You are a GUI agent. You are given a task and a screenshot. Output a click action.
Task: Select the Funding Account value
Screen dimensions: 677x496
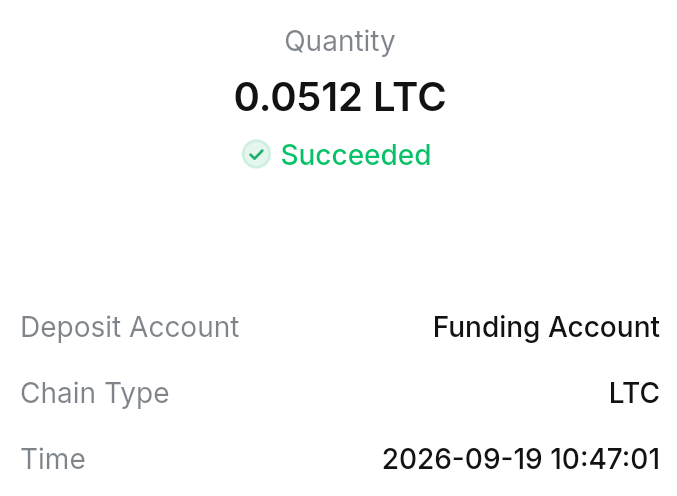(546, 327)
